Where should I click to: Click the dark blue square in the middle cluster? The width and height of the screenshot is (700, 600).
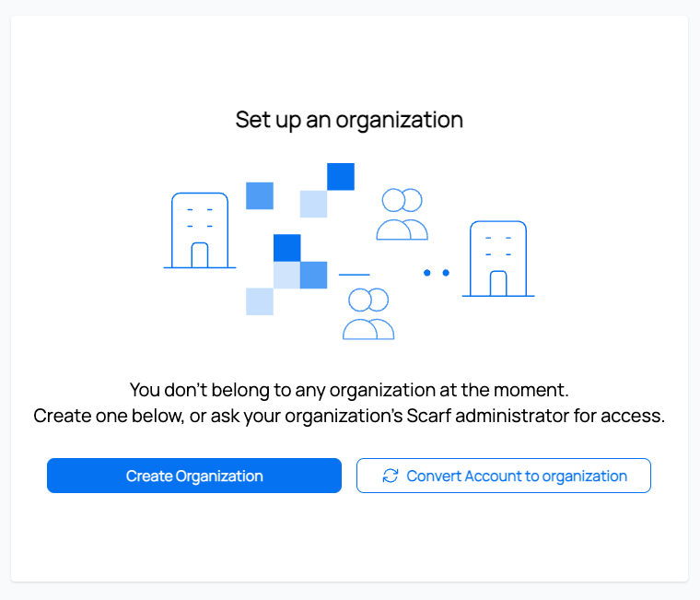287,248
